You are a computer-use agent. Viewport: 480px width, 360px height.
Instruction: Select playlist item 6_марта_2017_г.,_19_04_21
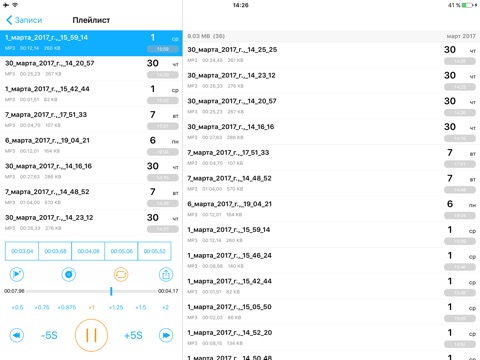(91, 145)
